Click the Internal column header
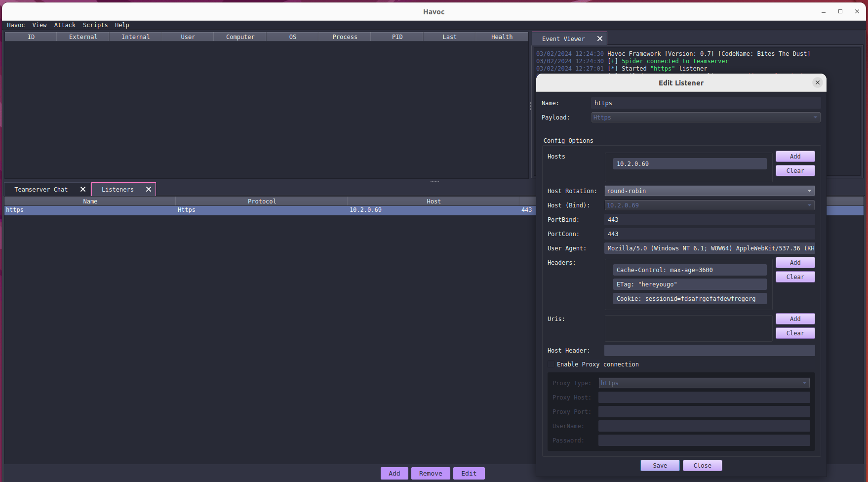 point(136,37)
